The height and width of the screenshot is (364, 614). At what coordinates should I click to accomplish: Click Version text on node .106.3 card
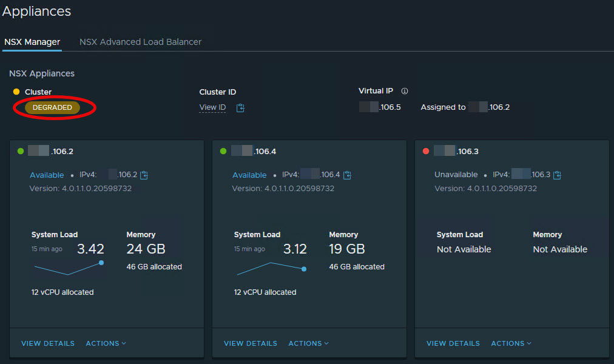(485, 188)
